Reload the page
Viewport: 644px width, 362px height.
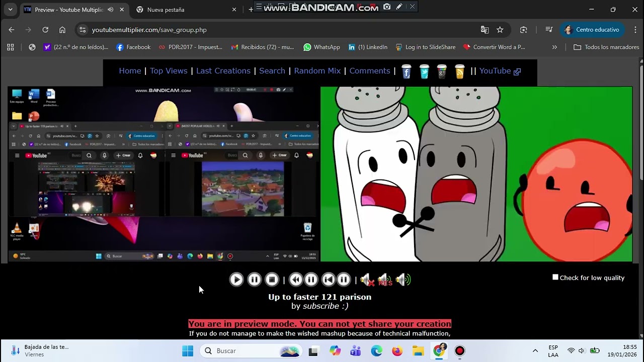(x=45, y=30)
